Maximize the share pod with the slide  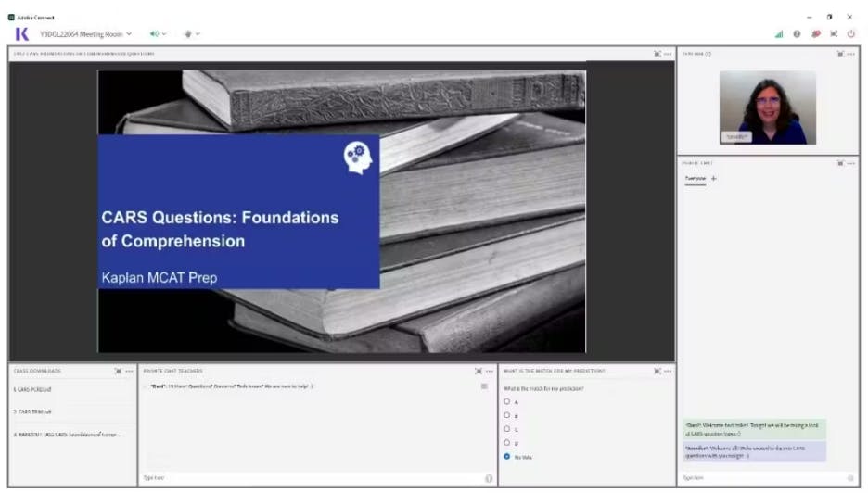pos(657,54)
